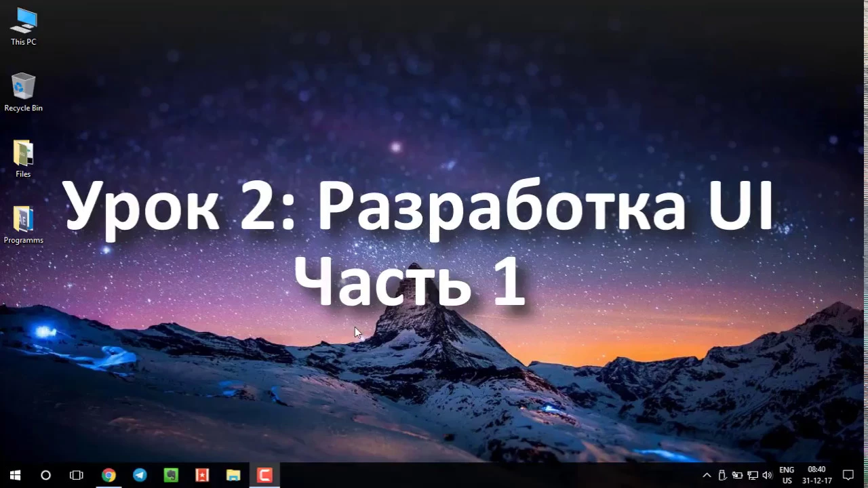The width and height of the screenshot is (868, 488).
Task: Open Evernote from taskbar
Action: coord(171,475)
